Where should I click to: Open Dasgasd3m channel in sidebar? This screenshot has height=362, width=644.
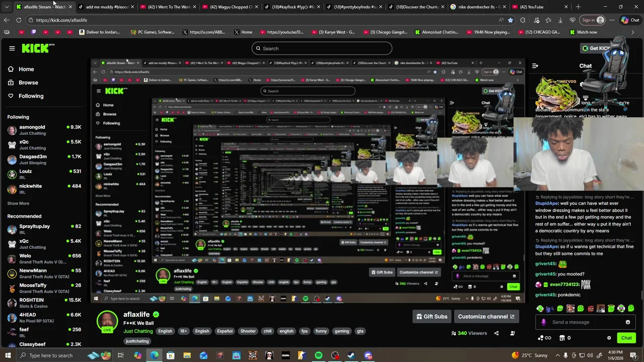(44, 159)
